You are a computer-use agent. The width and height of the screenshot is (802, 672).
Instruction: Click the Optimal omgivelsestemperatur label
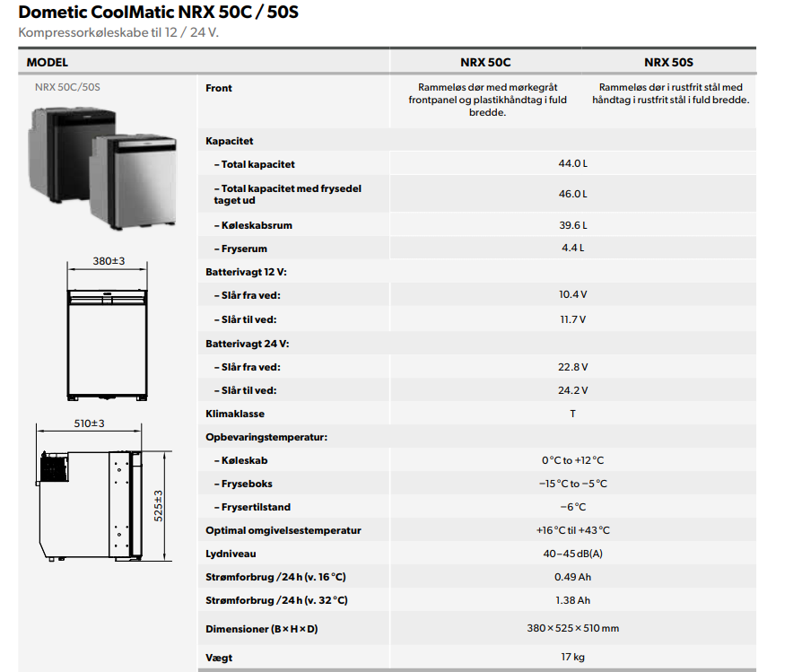pyautogui.click(x=283, y=530)
